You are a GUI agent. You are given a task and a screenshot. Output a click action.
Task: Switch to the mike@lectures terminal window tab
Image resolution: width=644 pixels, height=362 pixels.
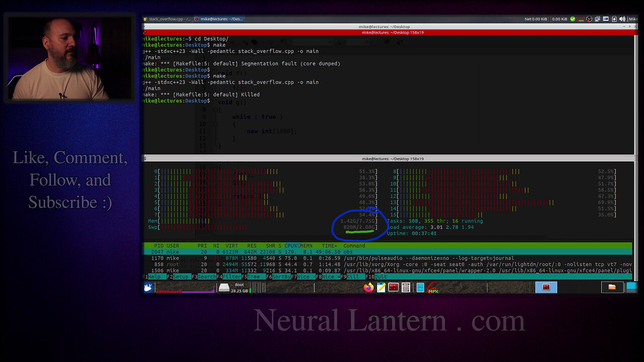pyautogui.click(x=219, y=19)
